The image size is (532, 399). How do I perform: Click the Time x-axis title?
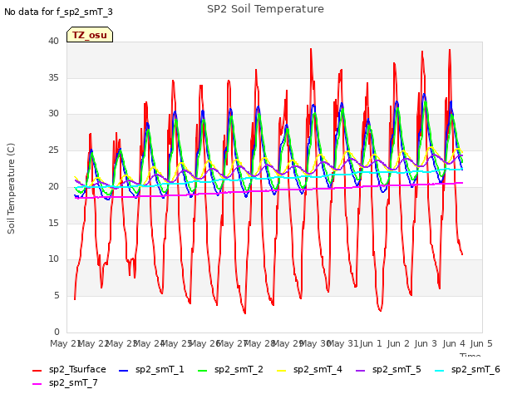pos(470,355)
